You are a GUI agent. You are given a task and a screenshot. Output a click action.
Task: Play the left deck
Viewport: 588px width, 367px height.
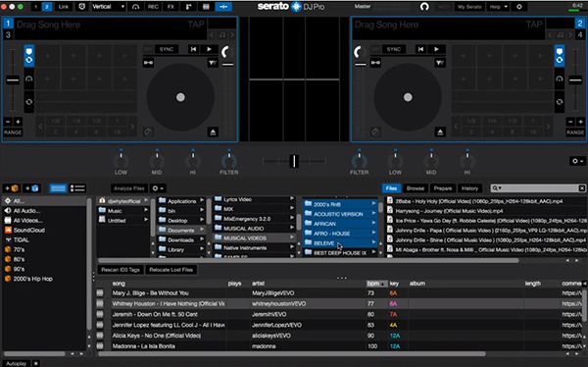(x=210, y=49)
